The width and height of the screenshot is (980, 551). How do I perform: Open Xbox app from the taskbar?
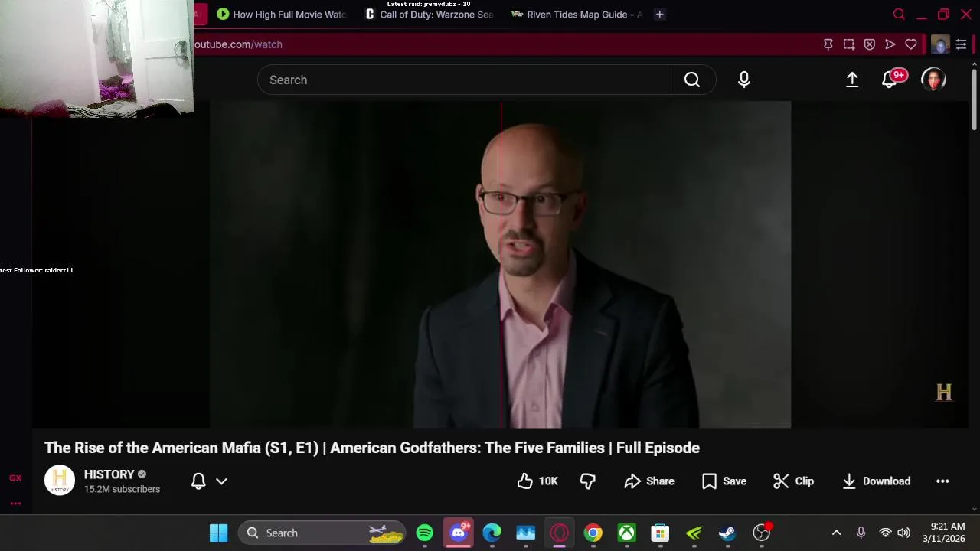tap(627, 533)
